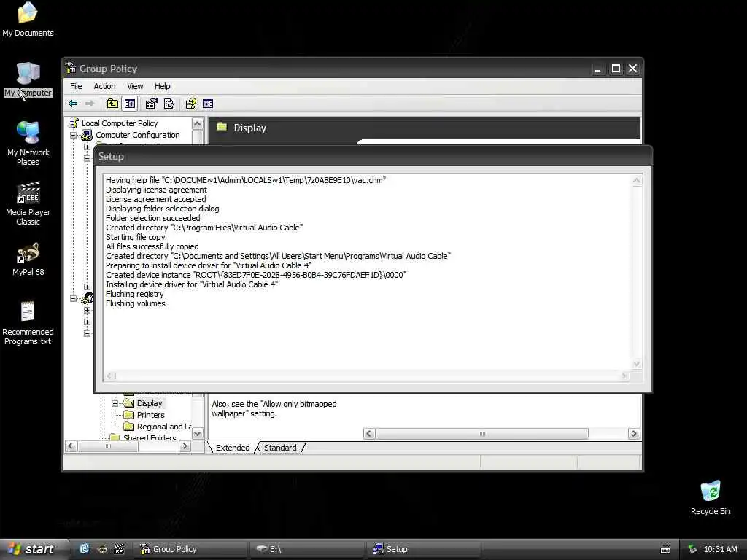Click the Display folder icon in header
This screenshot has height=560, width=747.
tap(222, 127)
